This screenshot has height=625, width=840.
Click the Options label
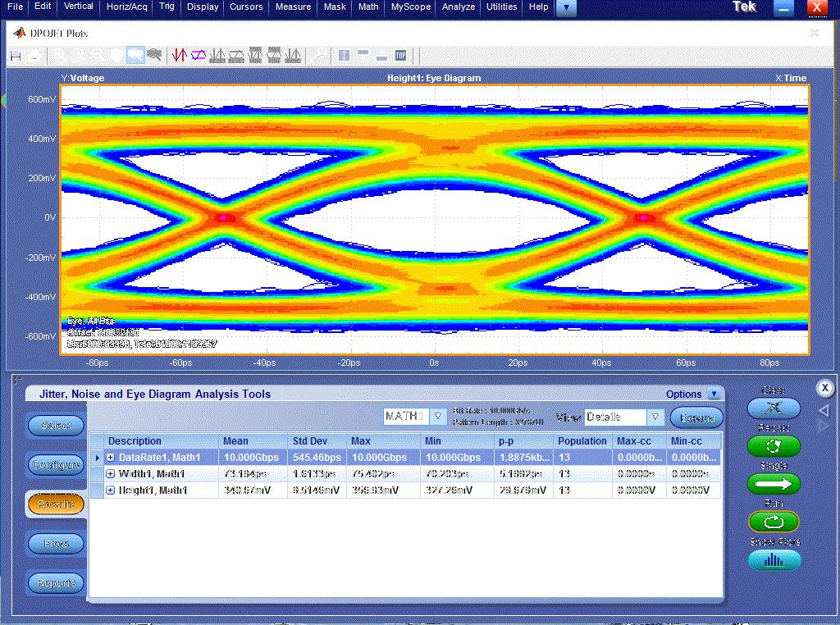(x=683, y=395)
